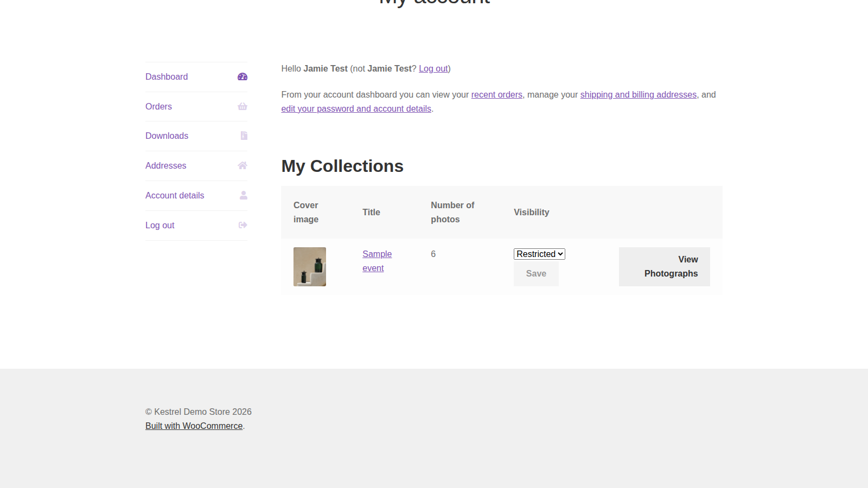Follow the shipping and billing addresses link

(639, 95)
